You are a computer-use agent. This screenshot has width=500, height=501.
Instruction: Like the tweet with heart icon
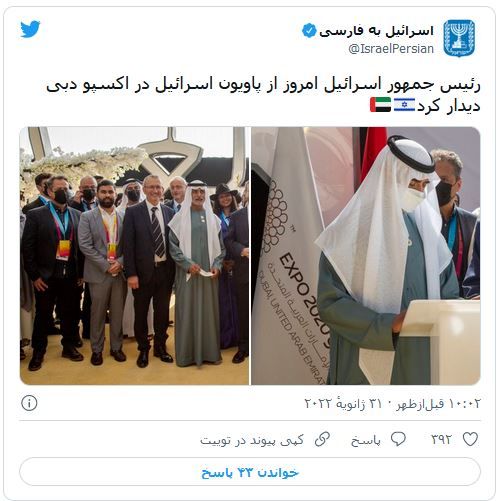point(470,439)
